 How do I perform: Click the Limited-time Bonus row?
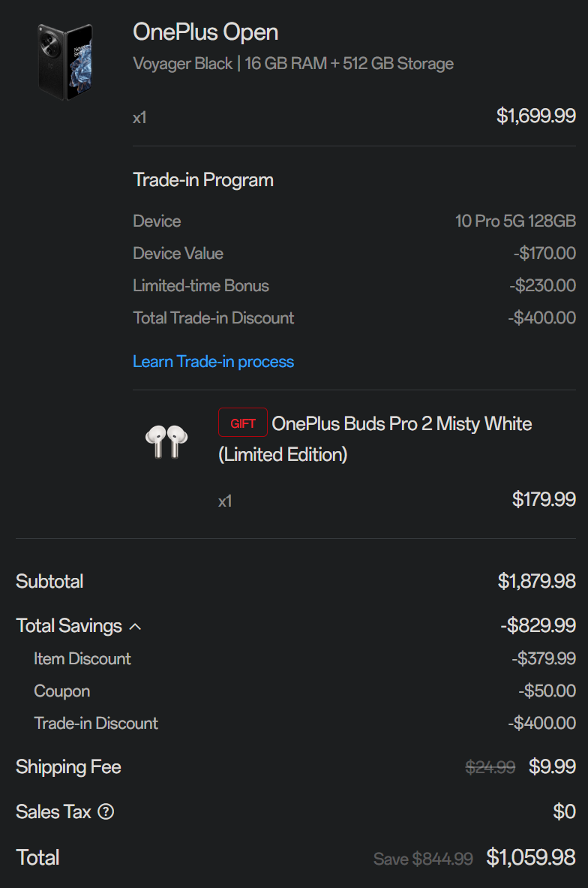pos(354,285)
